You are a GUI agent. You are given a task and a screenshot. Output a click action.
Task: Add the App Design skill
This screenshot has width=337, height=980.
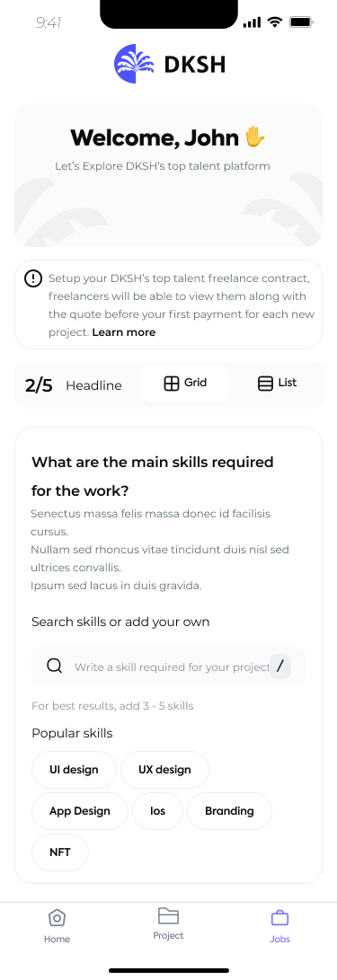[x=80, y=811]
